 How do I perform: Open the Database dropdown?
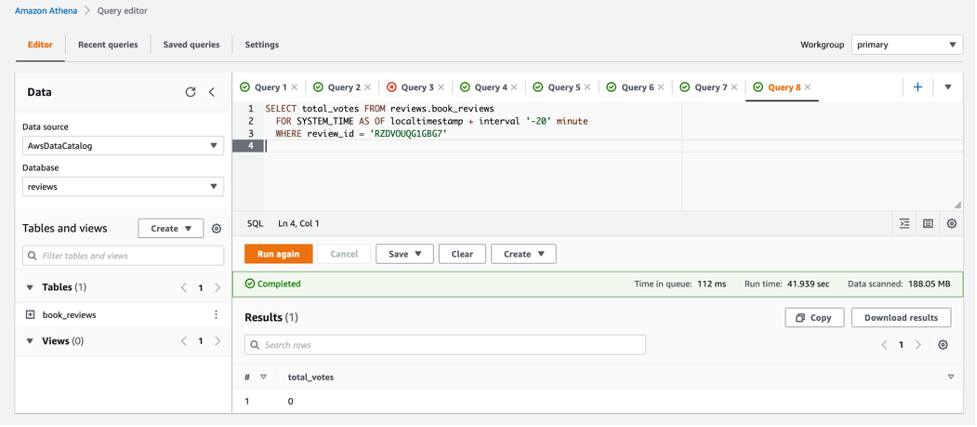[x=123, y=186]
